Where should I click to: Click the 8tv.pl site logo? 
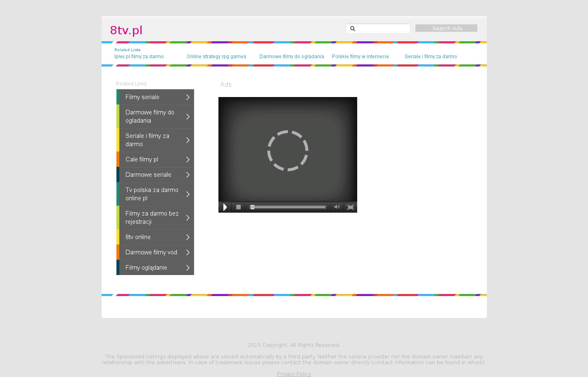[x=126, y=30]
